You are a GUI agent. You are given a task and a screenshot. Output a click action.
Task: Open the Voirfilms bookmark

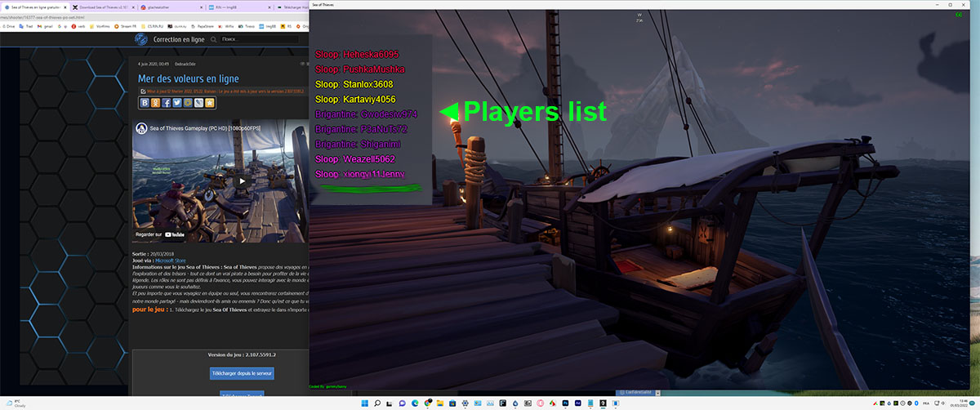100,26
